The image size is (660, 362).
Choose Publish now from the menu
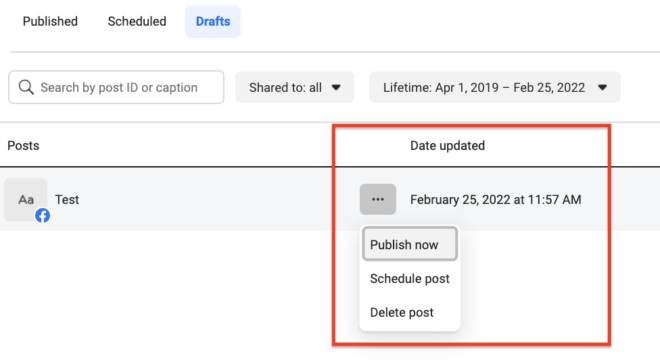pos(410,244)
